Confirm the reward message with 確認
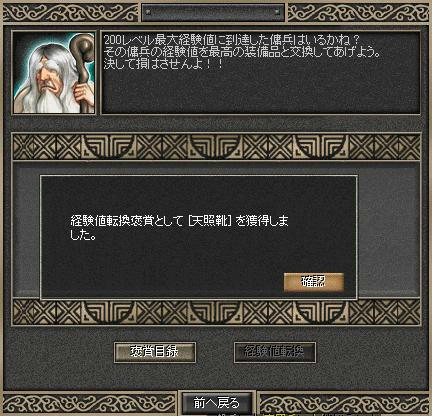Viewport: 432px width, 416px height. [x=314, y=282]
